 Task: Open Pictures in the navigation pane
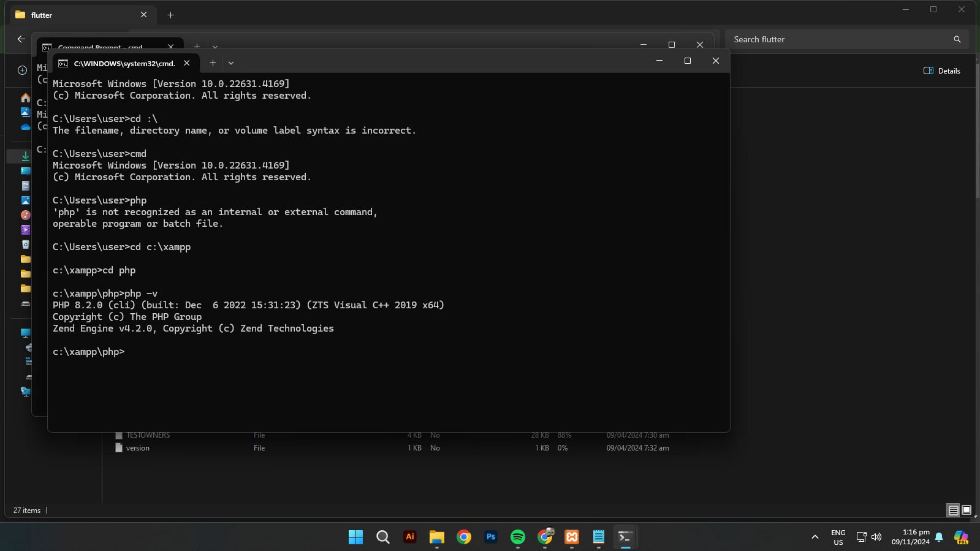tap(25, 200)
